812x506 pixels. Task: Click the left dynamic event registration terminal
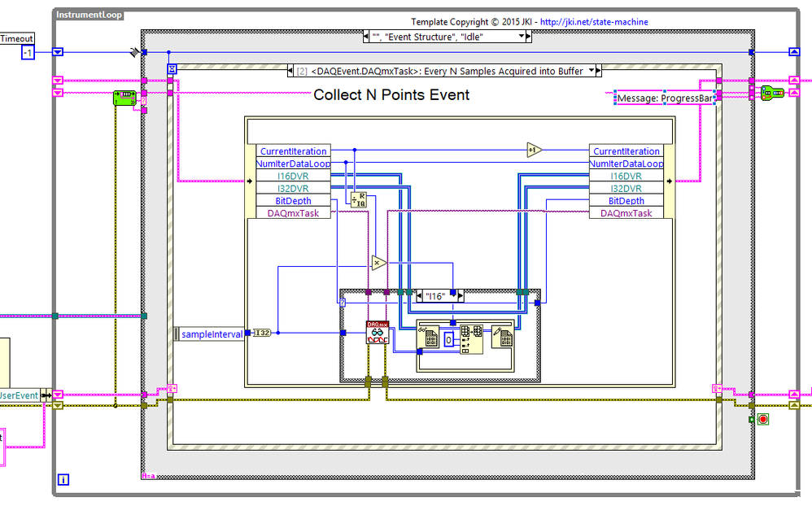tap(172, 388)
